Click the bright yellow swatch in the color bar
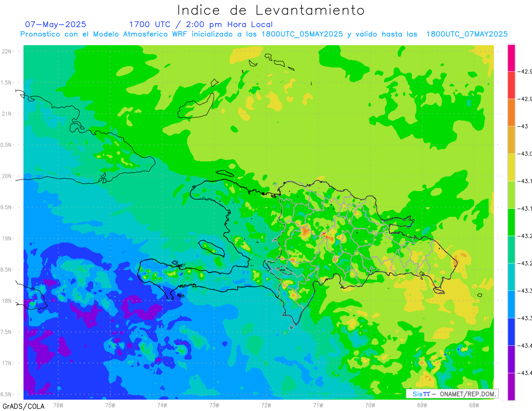The height and width of the screenshot is (411, 532). click(511, 167)
